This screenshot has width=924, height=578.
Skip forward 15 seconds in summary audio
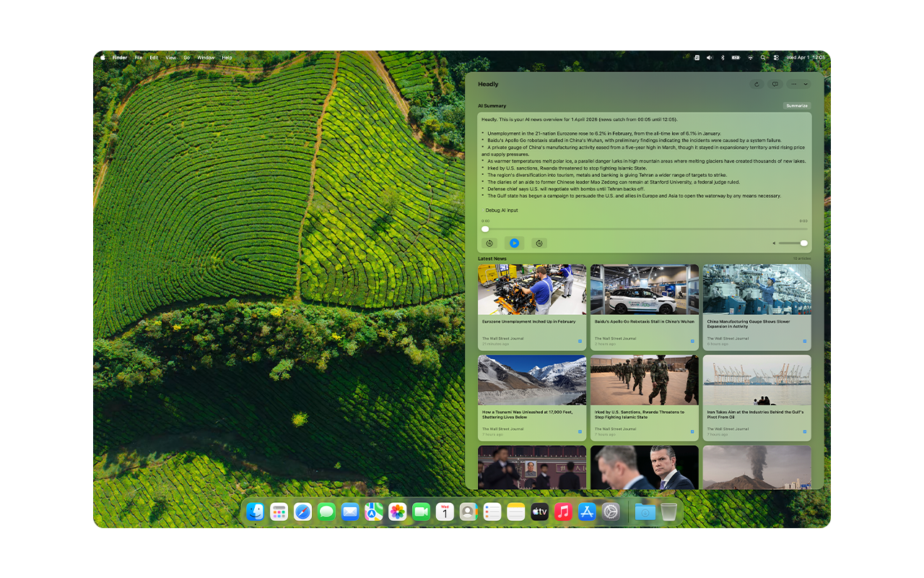539,243
